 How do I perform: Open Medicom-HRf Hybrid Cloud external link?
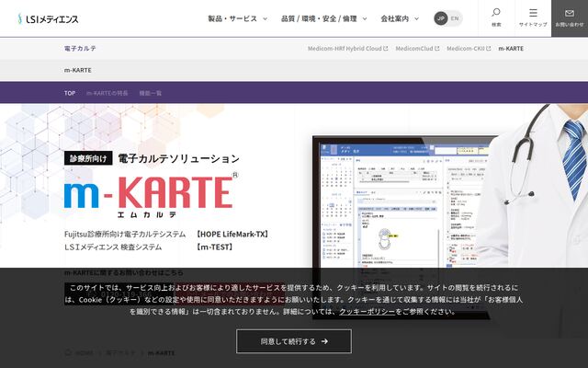pos(347,49)
